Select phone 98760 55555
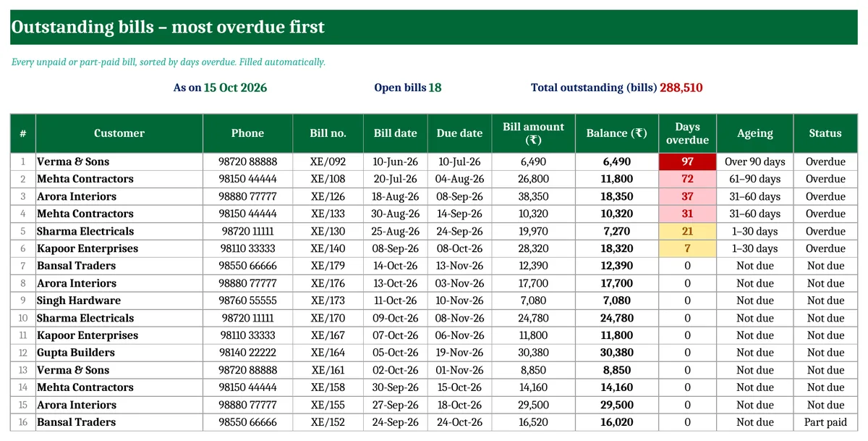 (x=247, y=301)
